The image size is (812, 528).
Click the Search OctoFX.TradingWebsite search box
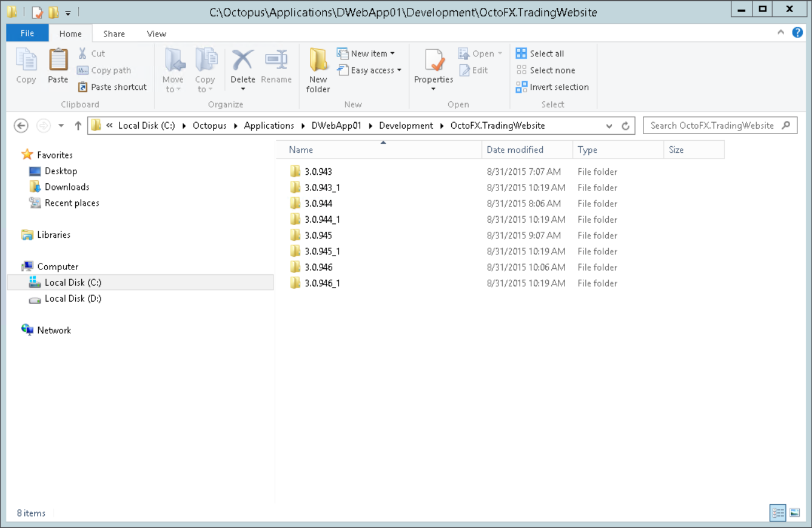[712, 126]
